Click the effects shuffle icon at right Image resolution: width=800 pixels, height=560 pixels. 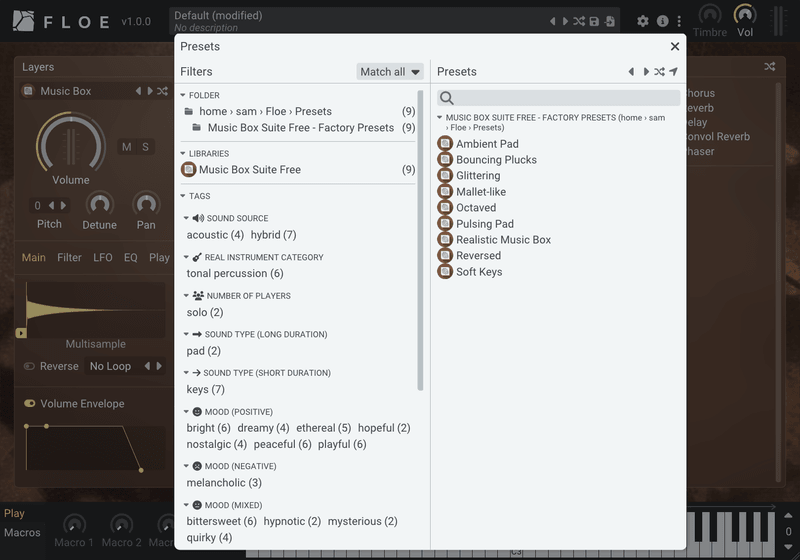(769, 66)
